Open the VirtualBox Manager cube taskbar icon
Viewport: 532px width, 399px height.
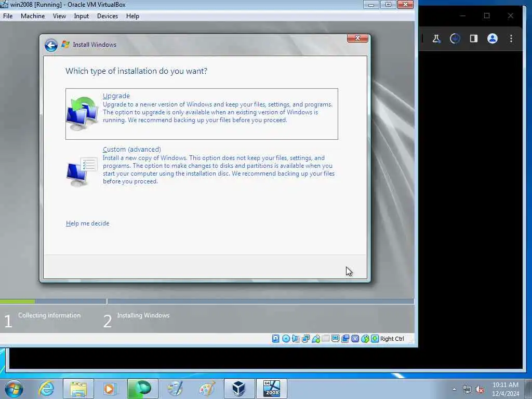point(239,389)
